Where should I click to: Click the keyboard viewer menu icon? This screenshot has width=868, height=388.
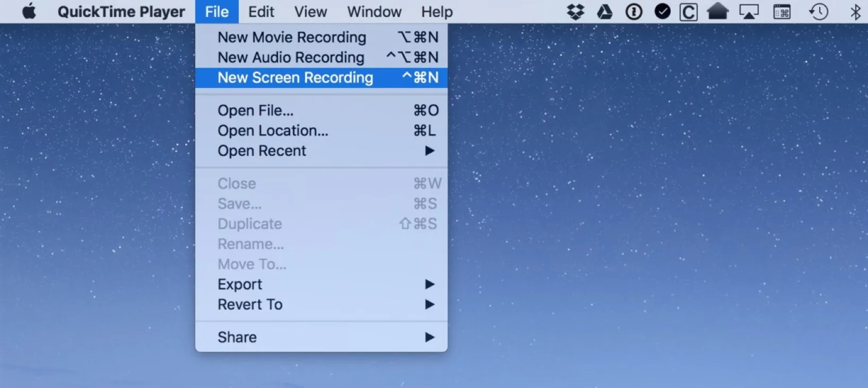coord(782,12)
